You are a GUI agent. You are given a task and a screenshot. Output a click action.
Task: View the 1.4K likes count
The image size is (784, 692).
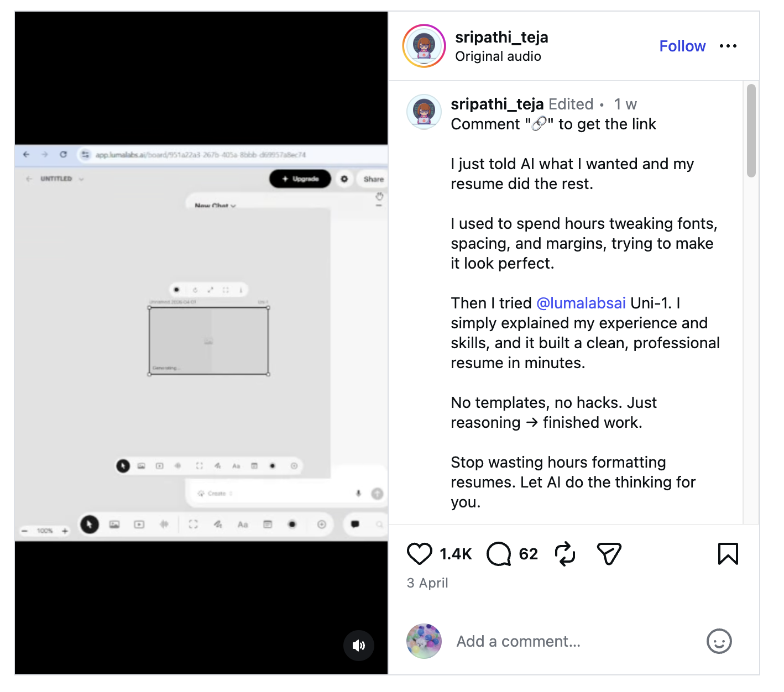(456, 554)
